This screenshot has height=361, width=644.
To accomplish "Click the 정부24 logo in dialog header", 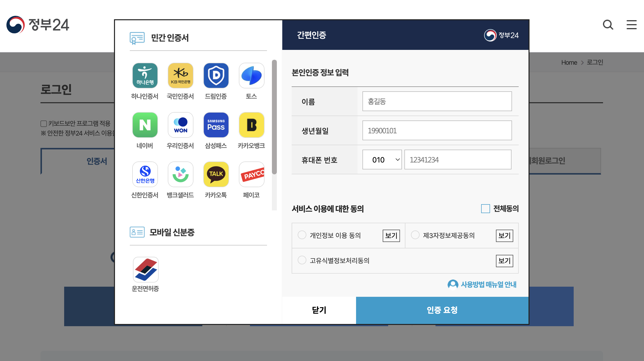I will (x=501, y=35).
